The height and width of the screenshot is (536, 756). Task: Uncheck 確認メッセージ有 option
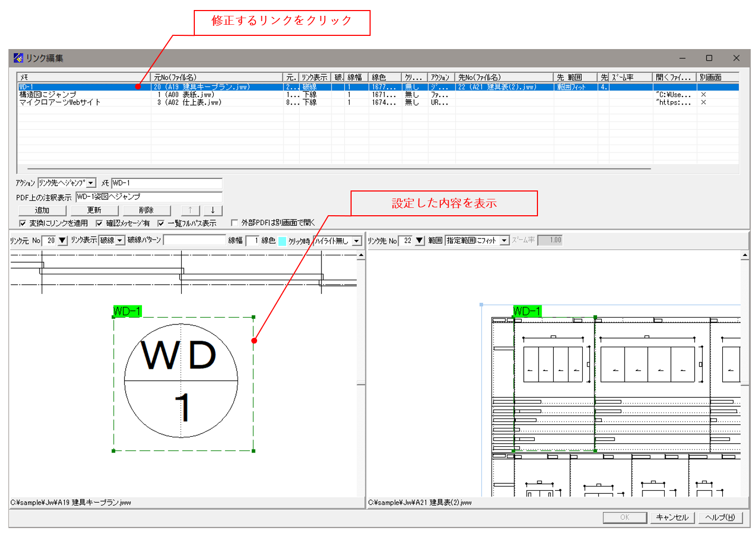99,223
